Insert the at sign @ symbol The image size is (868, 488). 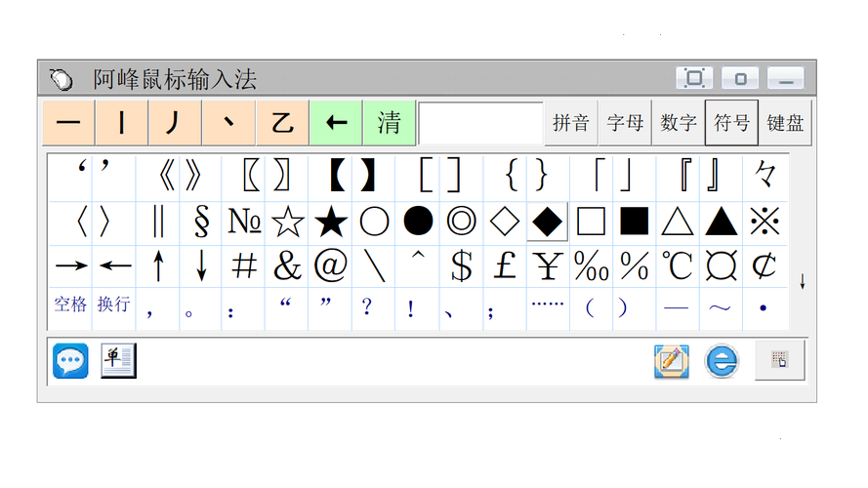[331, 266]
